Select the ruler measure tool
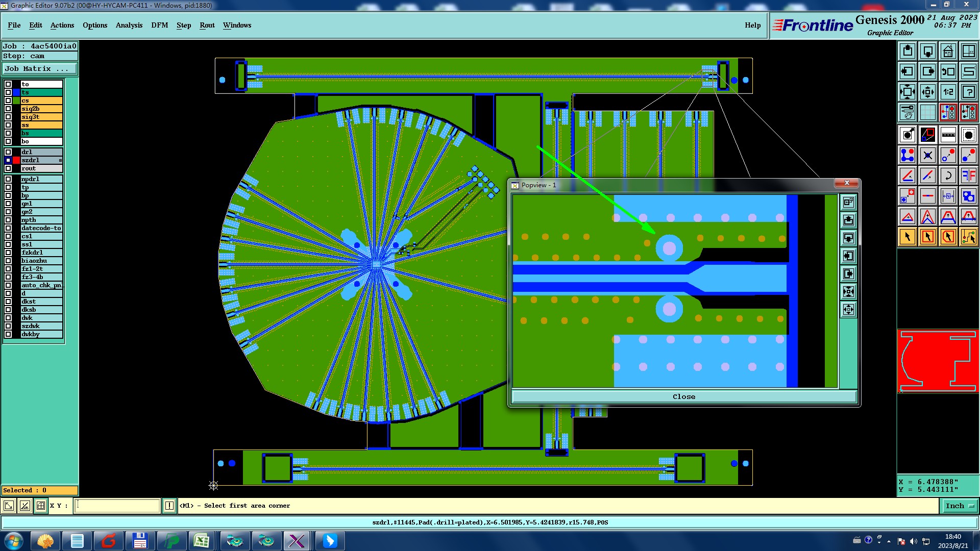This screenshot has width=980, height=551. (948, 135)
